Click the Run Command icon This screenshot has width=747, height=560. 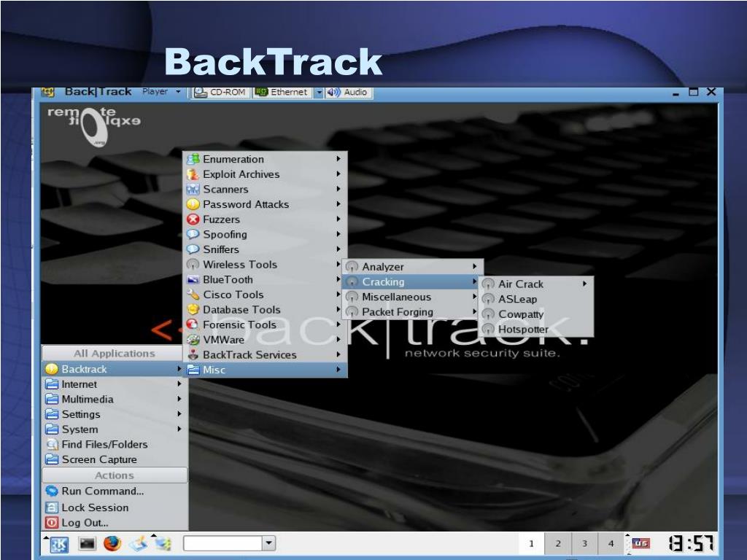pos(52,491)
